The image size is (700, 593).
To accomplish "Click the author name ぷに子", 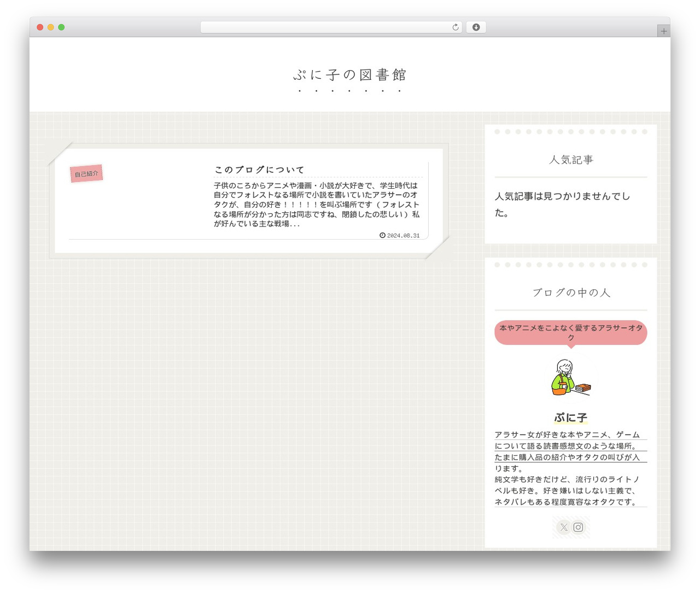I will 571,417.
